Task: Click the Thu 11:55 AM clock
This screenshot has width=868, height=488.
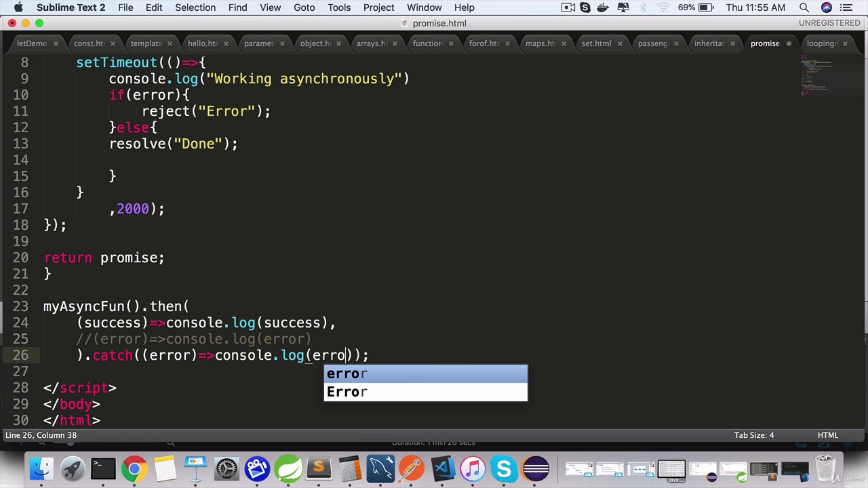Action: pyautogui.click(x=755, y=7)
